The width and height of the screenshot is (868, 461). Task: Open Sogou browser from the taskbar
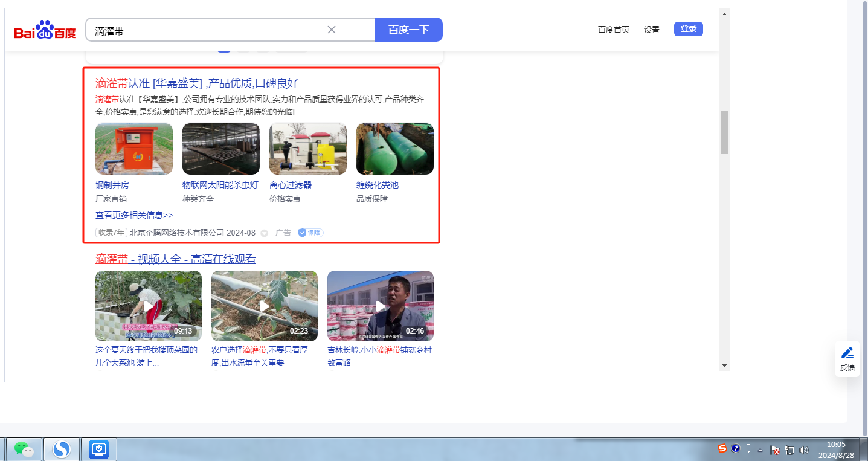(x=62, y=449)
